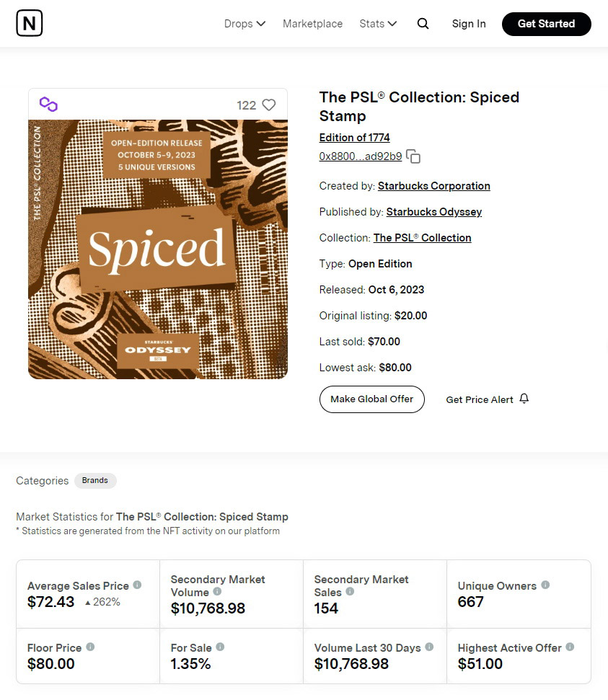Click Sign In in the navigation bar
This screenshot has width=608, height=700.
tap(469, 24)
